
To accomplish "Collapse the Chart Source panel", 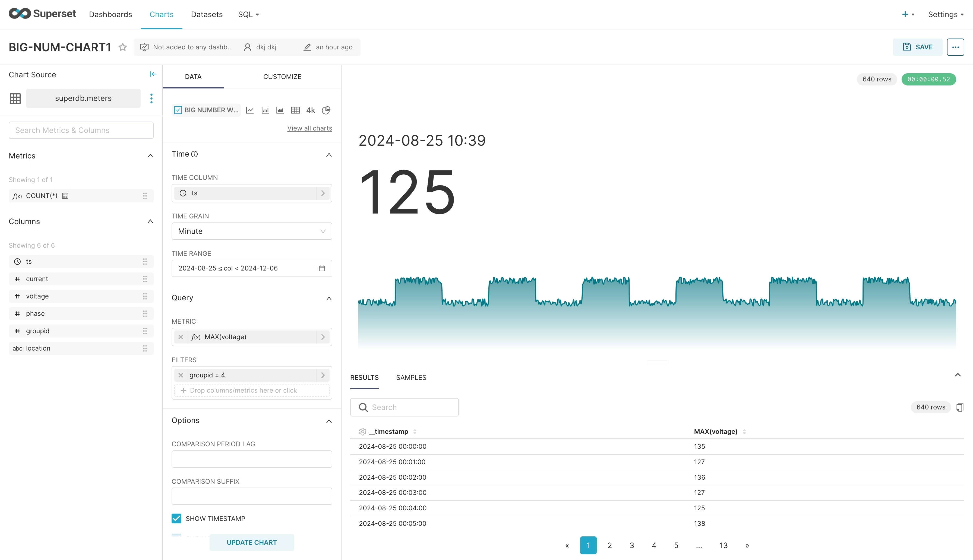I will [153, 74].
